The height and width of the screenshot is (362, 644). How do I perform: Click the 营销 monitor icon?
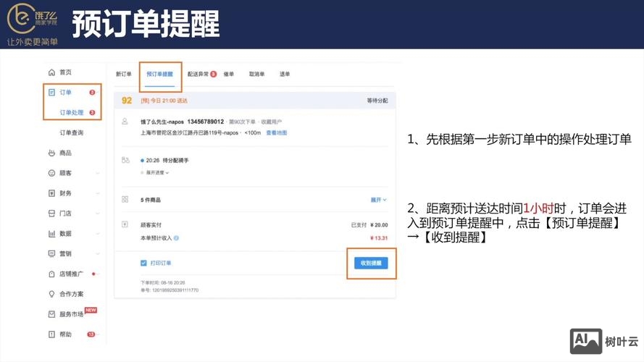coord(51,253)
